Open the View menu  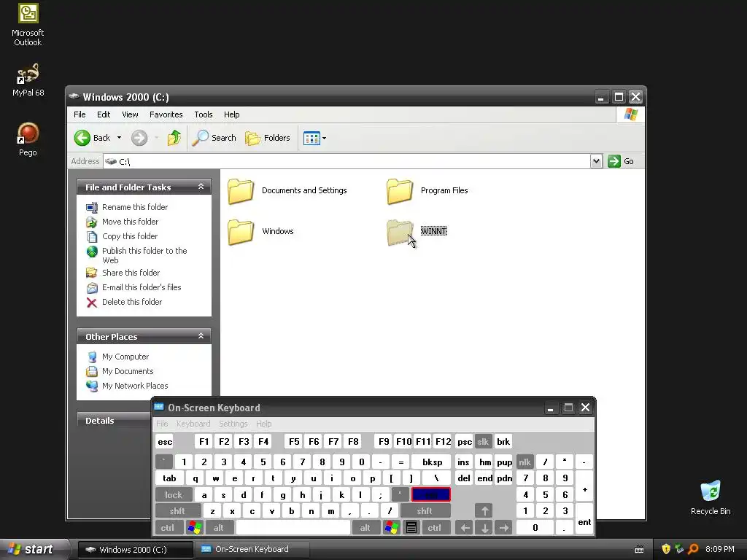(130, 114)
